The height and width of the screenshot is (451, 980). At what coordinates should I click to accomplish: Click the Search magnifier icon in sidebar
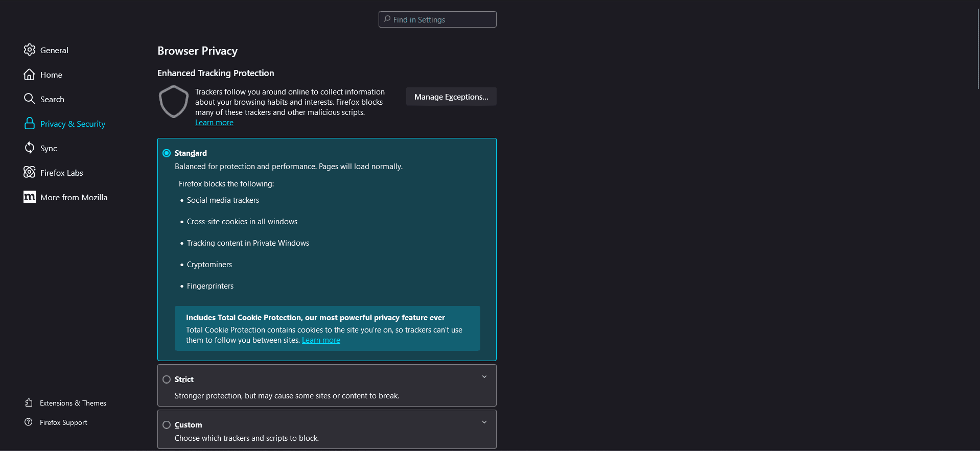pyautogui.click(x=30, y=99)
